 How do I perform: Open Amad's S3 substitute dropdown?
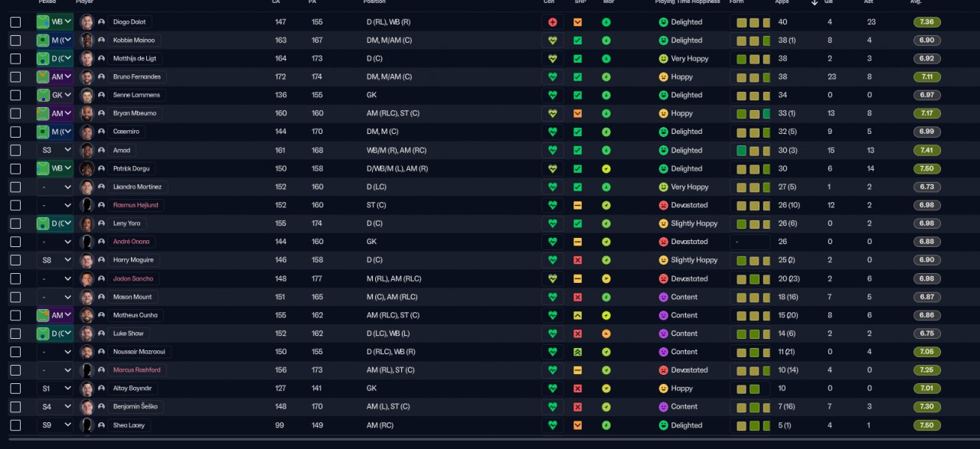(54, 151)
